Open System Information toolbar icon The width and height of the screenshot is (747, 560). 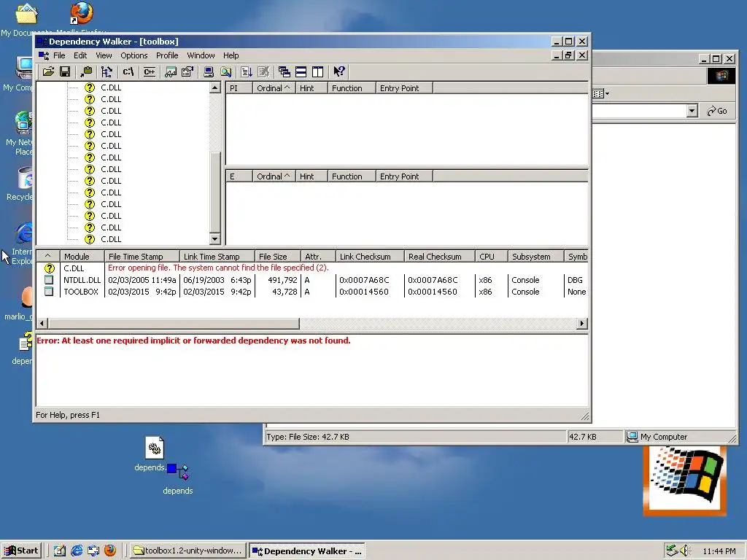209,72
